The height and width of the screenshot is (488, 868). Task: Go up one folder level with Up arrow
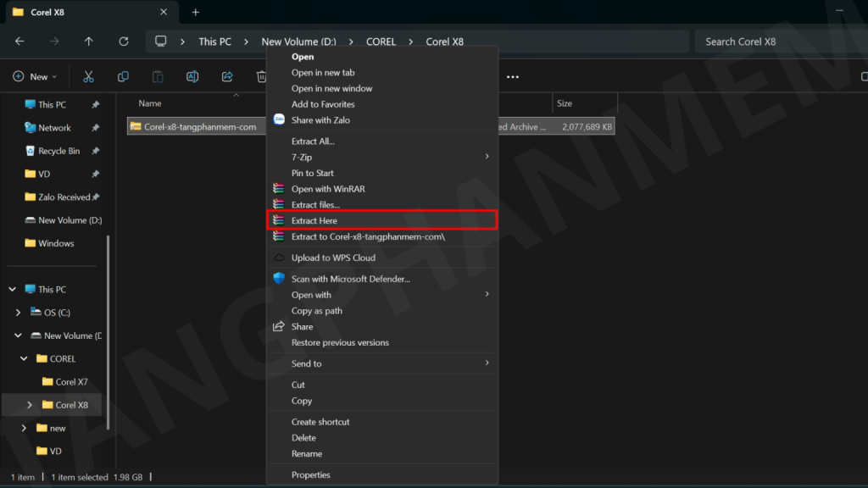(x=89, y=42)
